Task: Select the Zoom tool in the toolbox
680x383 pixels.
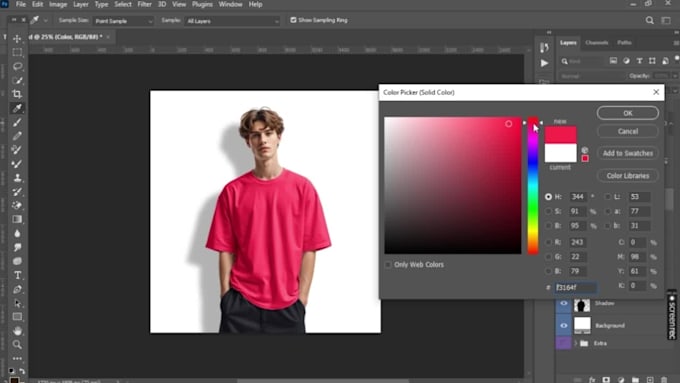Action: coord(17,345)
